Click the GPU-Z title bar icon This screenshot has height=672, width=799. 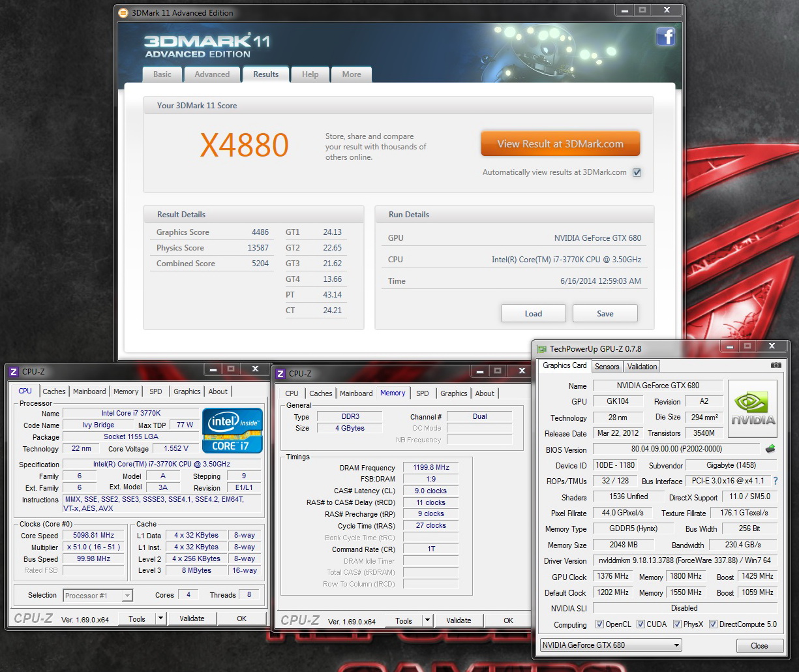541,349
